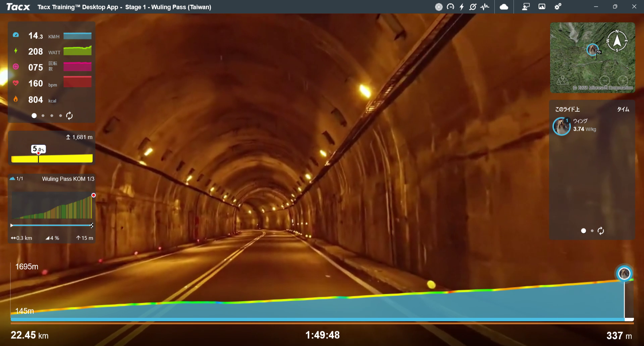Click the power lightning bolt sensor icon
The height and width of the screenshot is (346, 644).
[x=462, y=7]
